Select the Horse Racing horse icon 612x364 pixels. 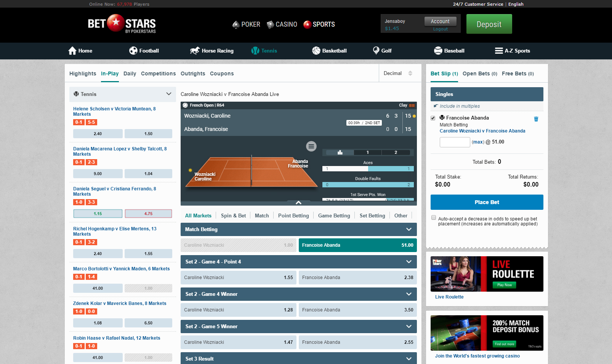[195, 51]
